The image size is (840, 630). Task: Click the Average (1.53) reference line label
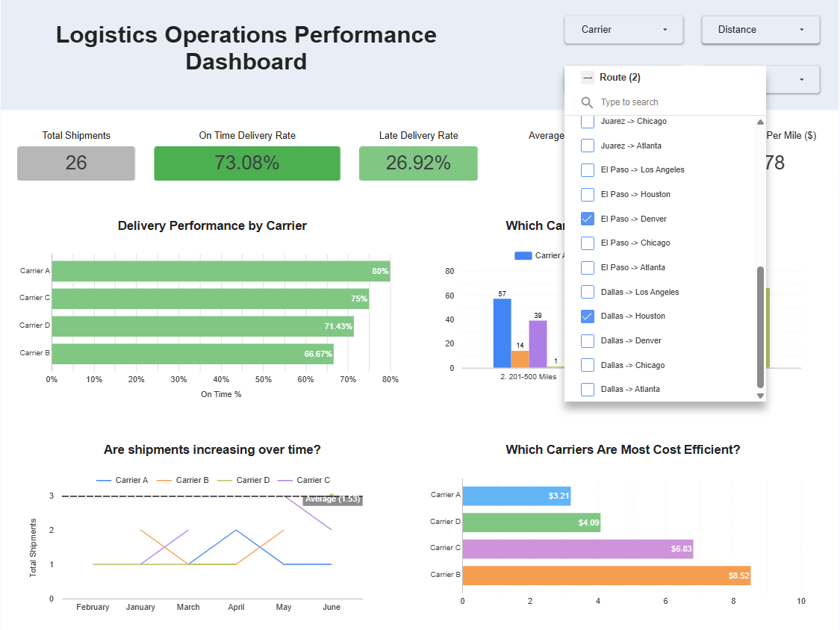(x=333, y=499)
